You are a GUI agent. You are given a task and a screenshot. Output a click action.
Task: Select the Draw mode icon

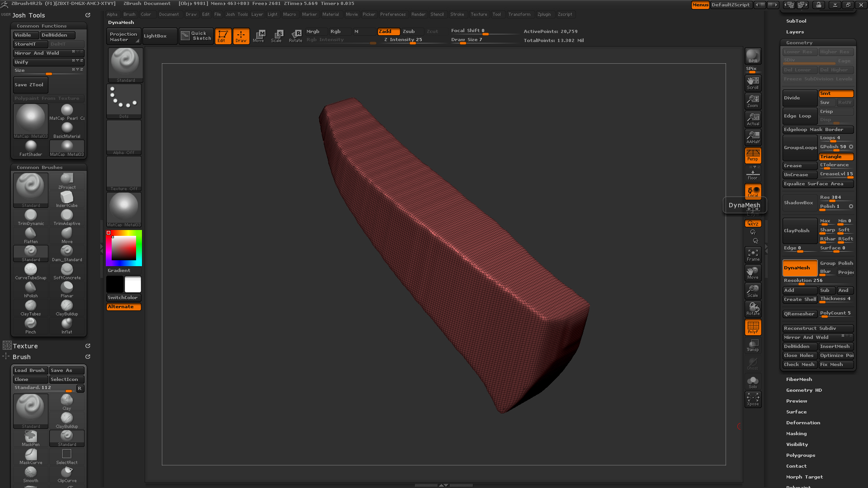coord(241,36)
